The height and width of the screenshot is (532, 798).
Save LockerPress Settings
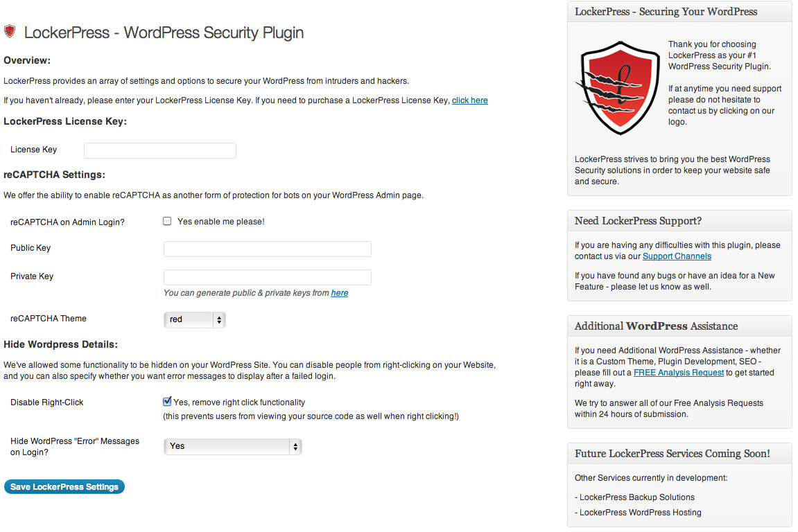(x=64, y=487)
